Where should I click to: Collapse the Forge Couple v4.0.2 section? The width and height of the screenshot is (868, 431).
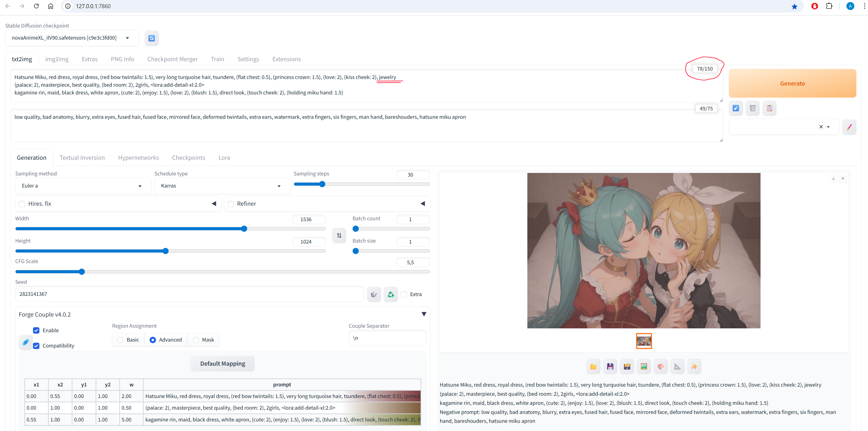pyautogui.click(x=424, y=314)
